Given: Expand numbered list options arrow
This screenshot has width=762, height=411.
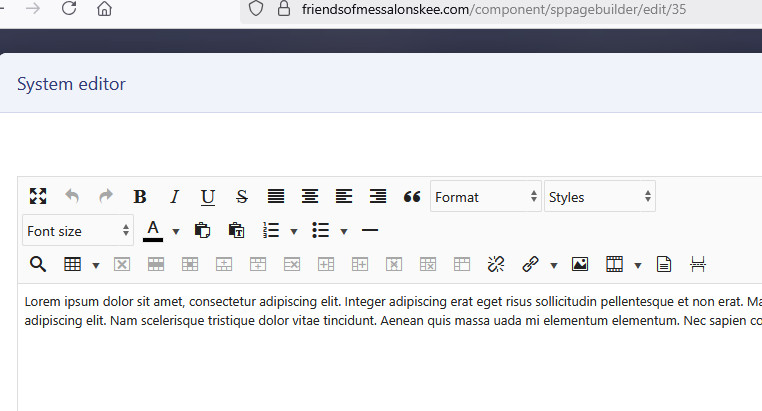Looking at the screenshot, I should (x=293, y=231).
